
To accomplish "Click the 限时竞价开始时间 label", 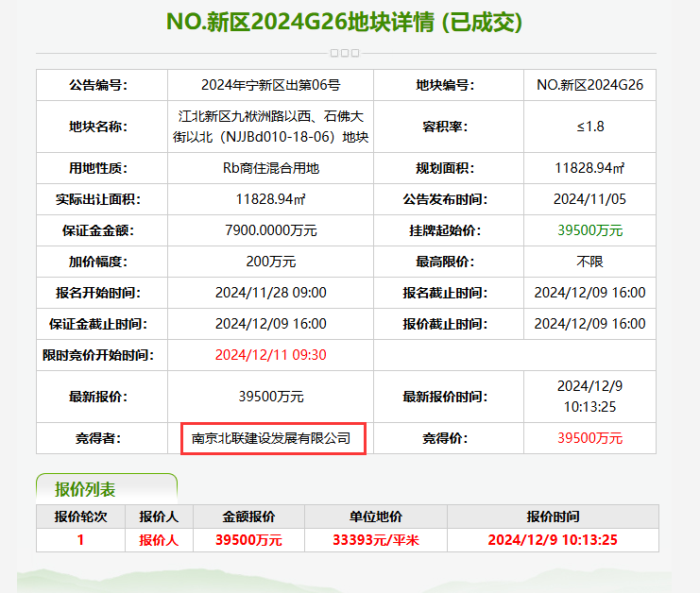I will (x=98, y=355).
